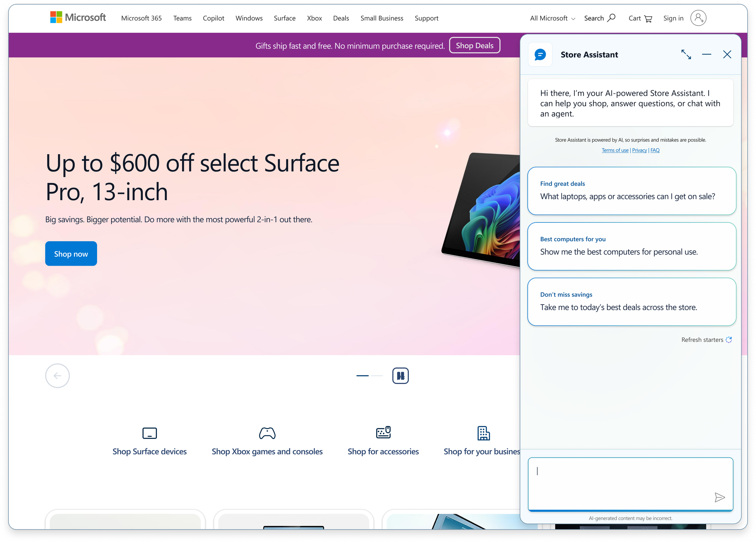
Task: Select the second carousel slide indicator
Action: tap(377, 376)
